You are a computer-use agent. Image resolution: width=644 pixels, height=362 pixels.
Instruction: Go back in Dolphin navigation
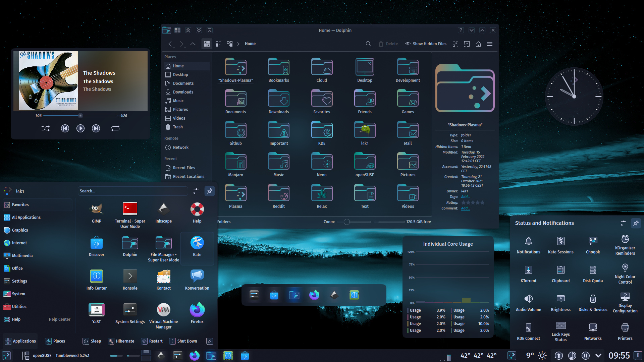click(x=170, y=44)
